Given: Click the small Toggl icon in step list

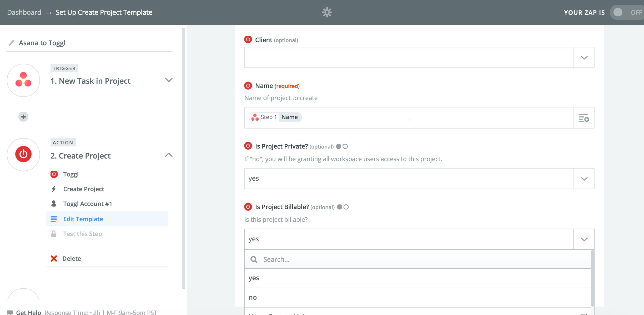Looking at the screenshot, I should [x=54, y=174].
